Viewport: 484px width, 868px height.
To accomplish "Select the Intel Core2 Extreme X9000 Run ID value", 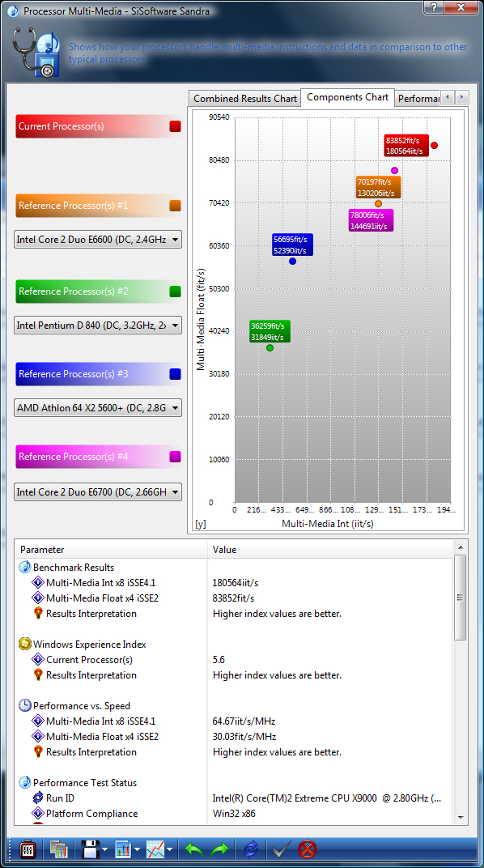I will (x=327, y=798).
